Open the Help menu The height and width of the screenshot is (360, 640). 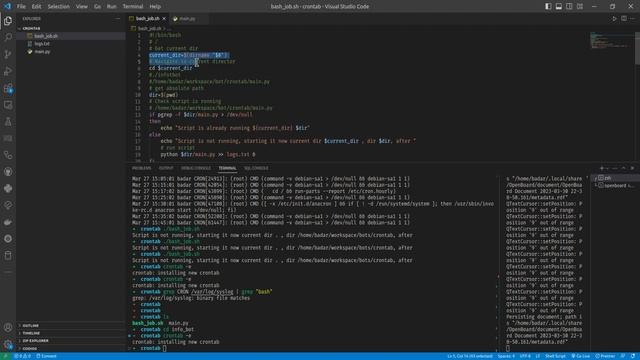coord(155,7)
